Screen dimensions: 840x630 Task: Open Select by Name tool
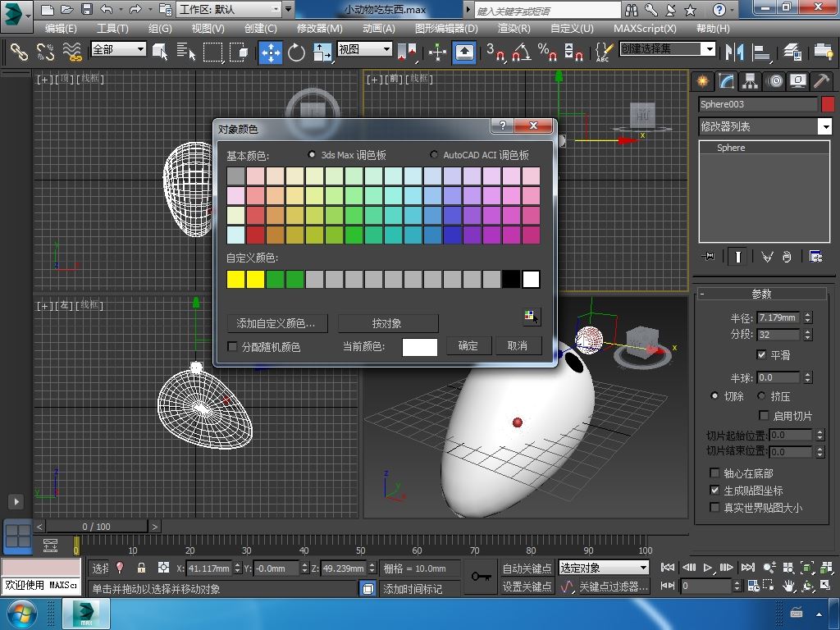[x=186, y=52]
